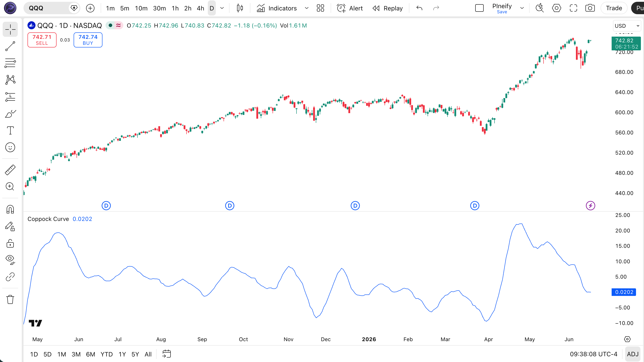Screen dimensions: 644x362
Task: Select the 1M date range
Action: point(61,354)
